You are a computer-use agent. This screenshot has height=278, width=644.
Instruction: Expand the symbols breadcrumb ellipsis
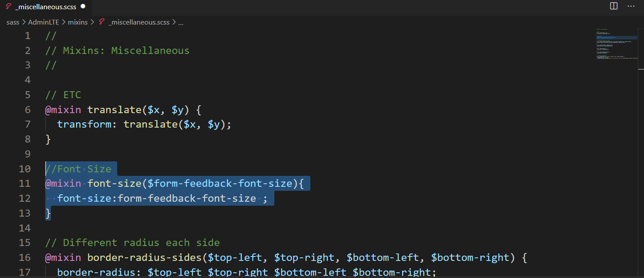(x=180, y=22)
